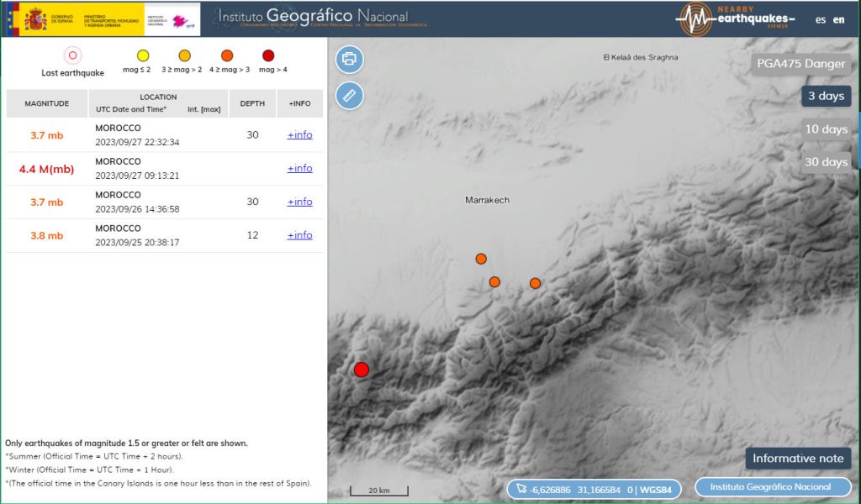Toggle the PGA475 Danger layer

[x=801, y=65]
